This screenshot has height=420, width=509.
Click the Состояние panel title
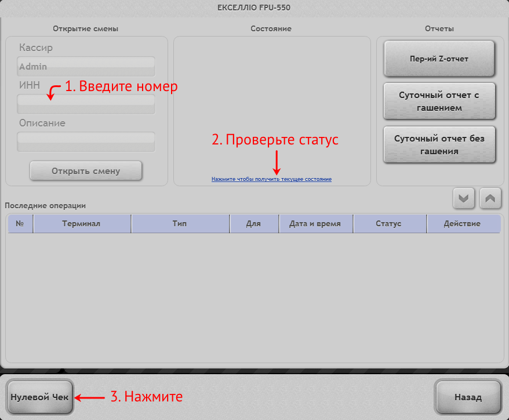point(271,28)
